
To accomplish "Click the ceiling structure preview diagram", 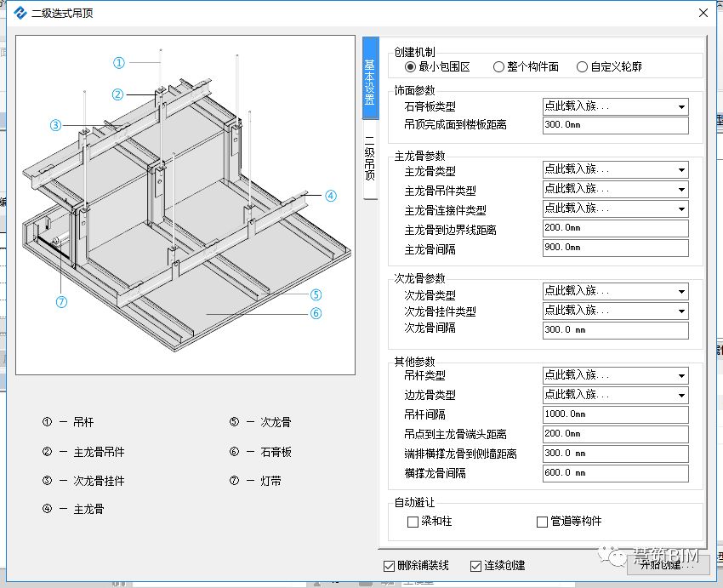I will [185, 205].
